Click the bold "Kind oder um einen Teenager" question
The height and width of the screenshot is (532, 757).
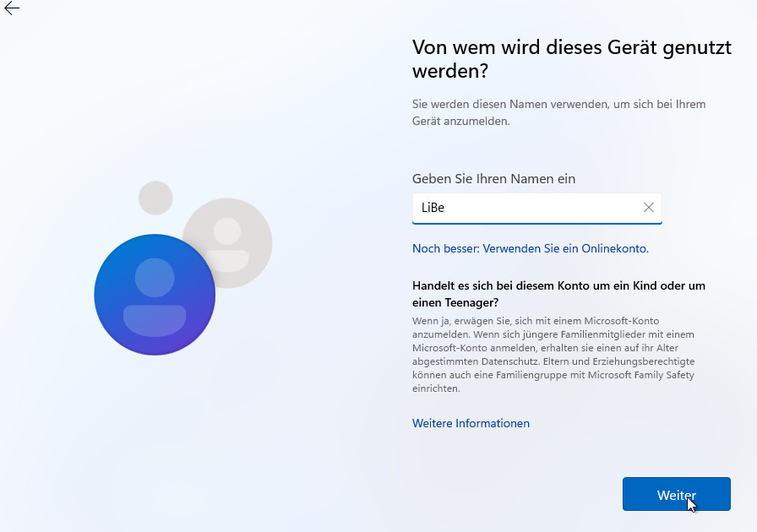coord(558,293)
